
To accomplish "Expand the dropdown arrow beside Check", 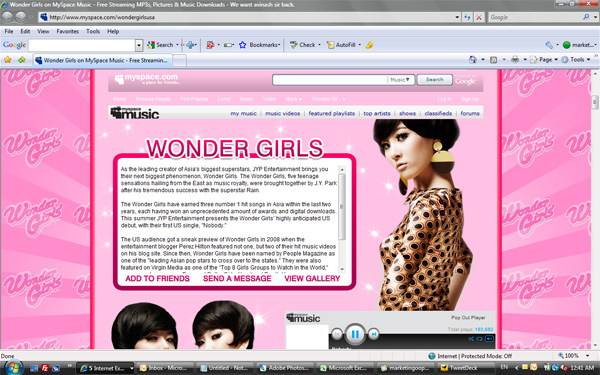I will click(319, 45).
